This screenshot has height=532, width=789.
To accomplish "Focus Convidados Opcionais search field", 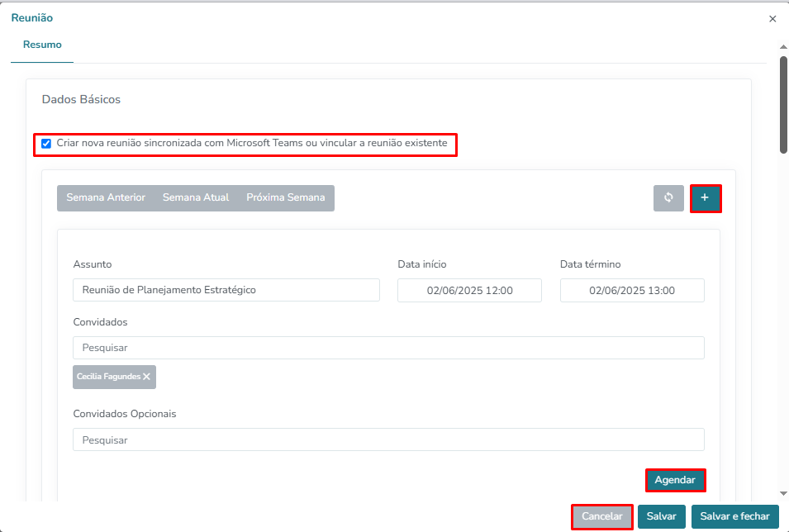I will [x=388, y=440].
